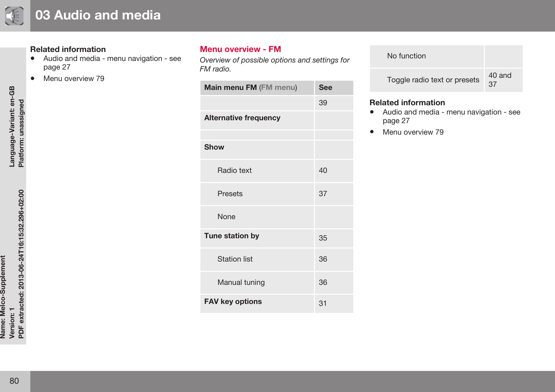Click the 'Main menu FM (FM menu)' table header
The image size is (555, 392).
click(257, 88)
